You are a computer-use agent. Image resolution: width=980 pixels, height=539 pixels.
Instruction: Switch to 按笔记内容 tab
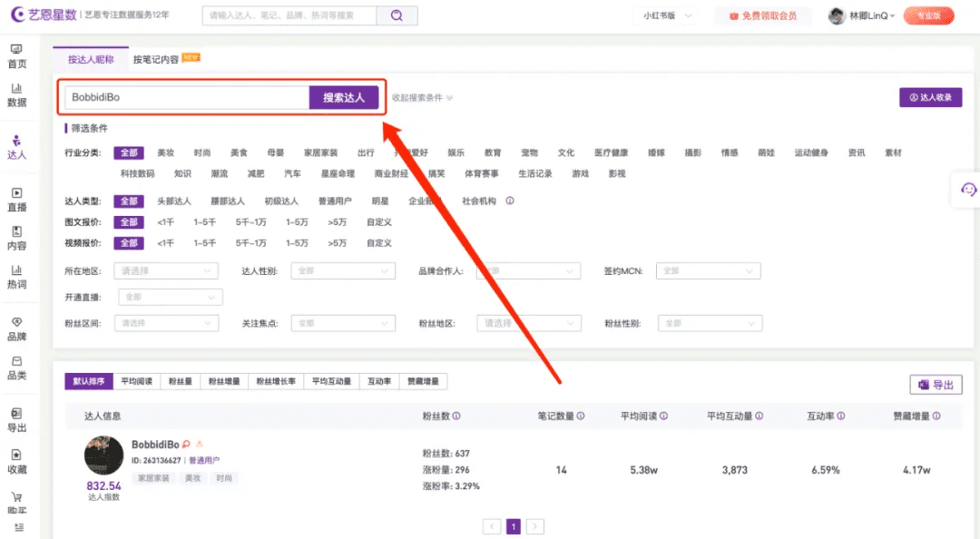[x=156, y=59]
